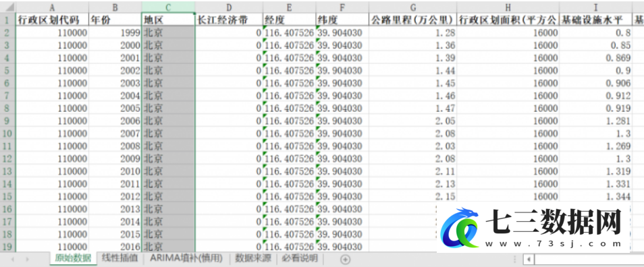Click the road mileage value 2.11
The image size is (644, 267).
[x=412, y=171]
